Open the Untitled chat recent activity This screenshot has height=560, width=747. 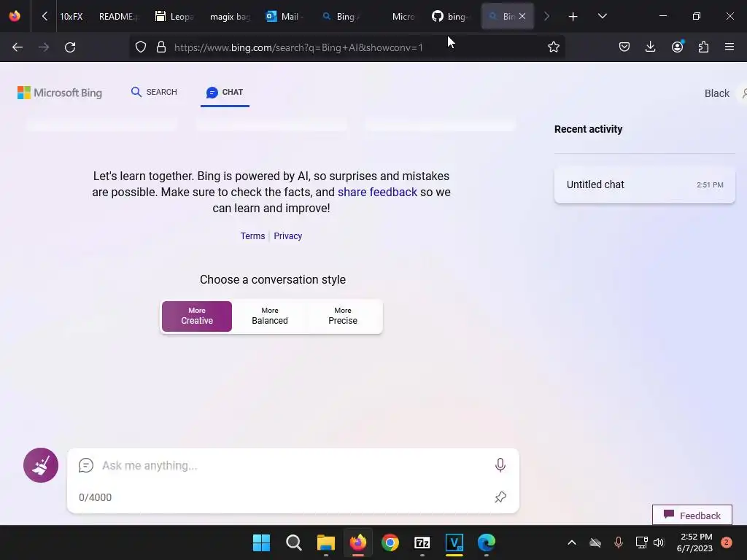[645, 184]
